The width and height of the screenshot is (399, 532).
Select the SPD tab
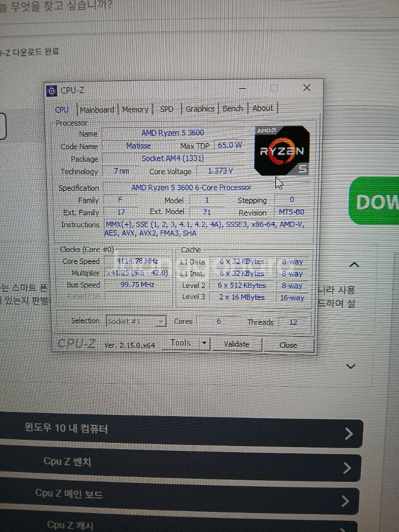tap(167, 109)
